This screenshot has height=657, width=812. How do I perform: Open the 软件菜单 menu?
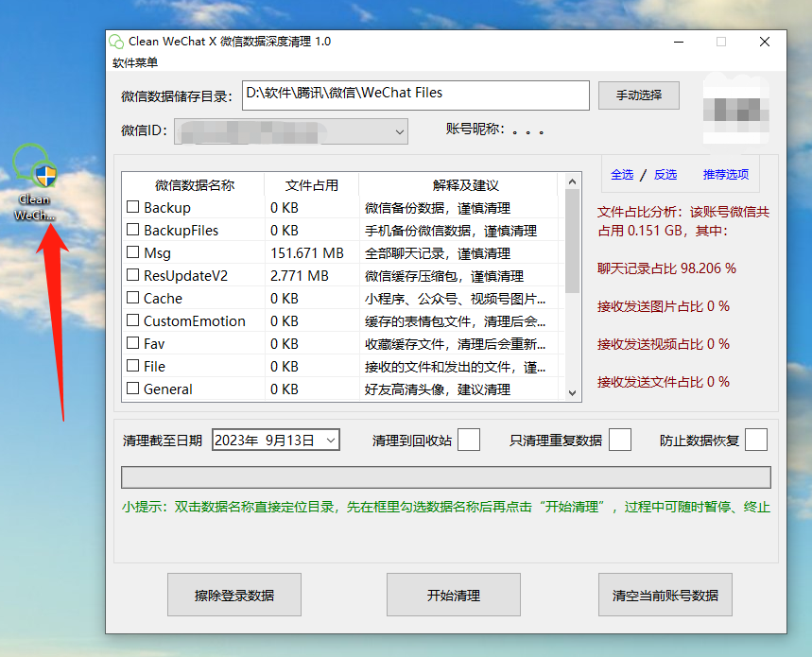click(135, 63)
